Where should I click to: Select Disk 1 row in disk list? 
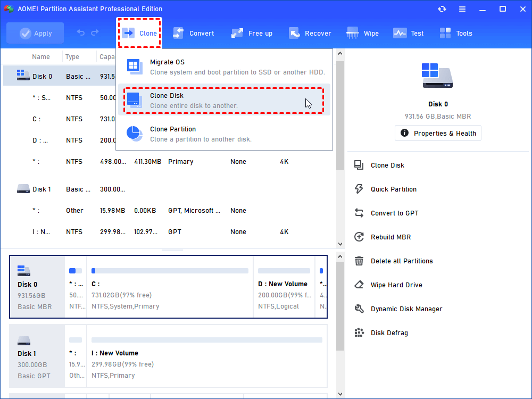(x=41, y=189)
